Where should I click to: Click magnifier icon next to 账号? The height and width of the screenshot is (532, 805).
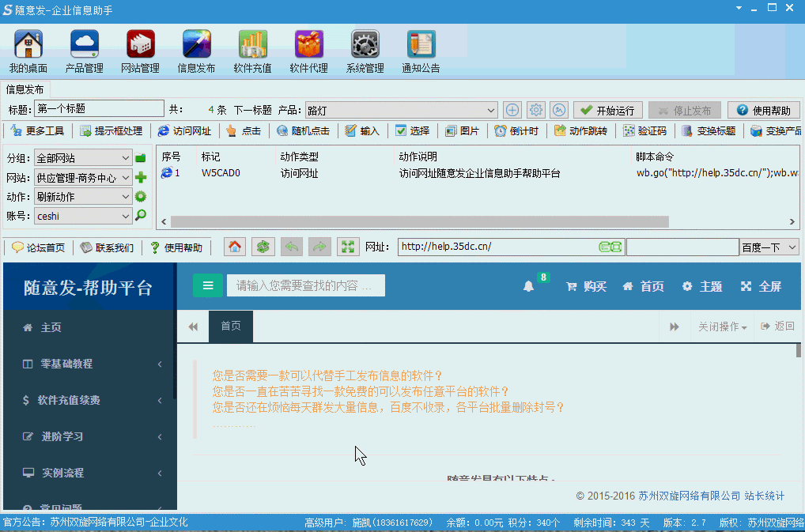pos(140,216)
